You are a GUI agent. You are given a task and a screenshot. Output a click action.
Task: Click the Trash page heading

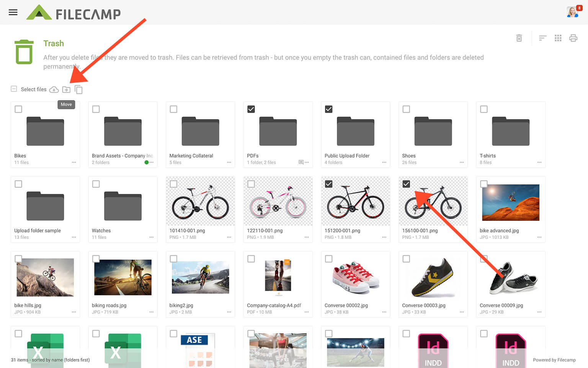point(54,43)
